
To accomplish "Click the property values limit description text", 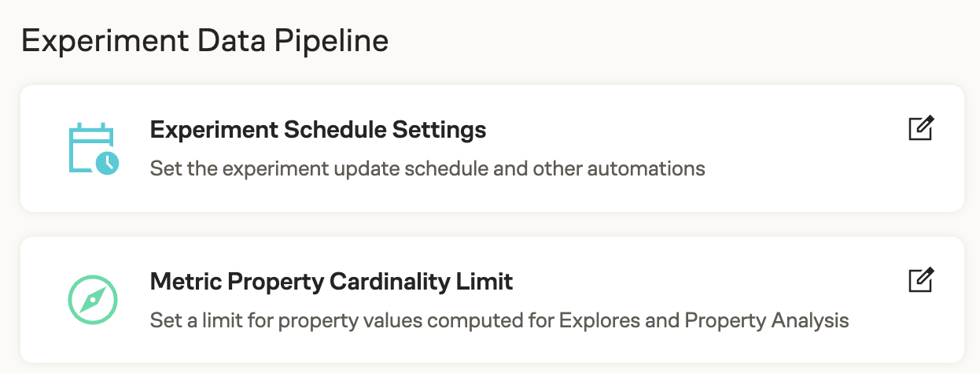I will click(499, 320).
